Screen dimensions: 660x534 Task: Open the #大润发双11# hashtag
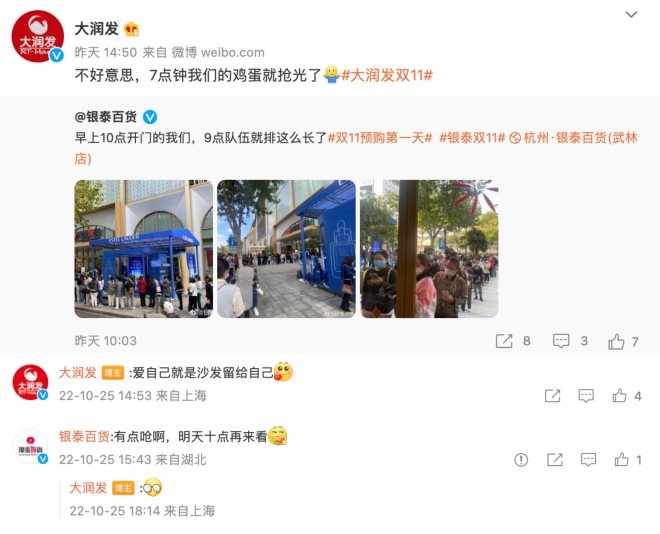387,75
